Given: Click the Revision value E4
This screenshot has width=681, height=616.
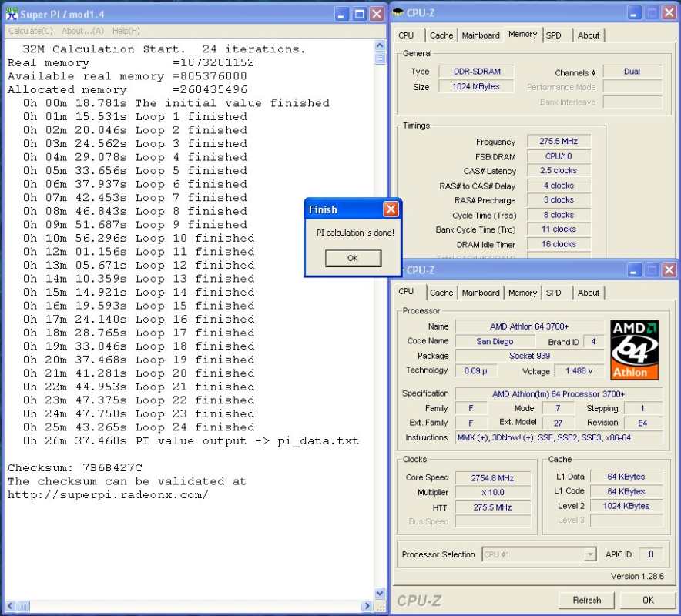Looking at the screenshot, I should [642, 423].
